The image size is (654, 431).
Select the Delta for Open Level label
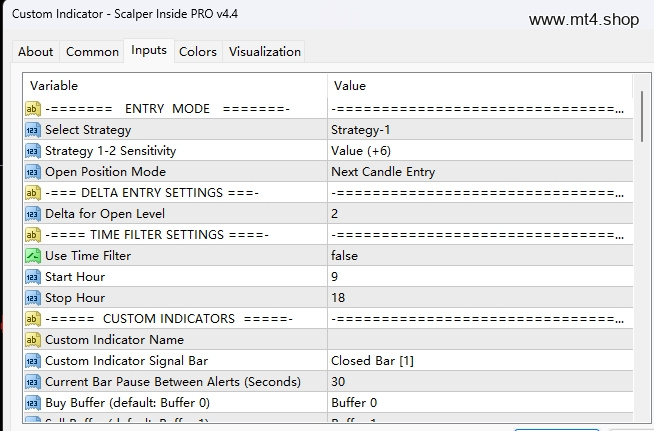[105, 214]
